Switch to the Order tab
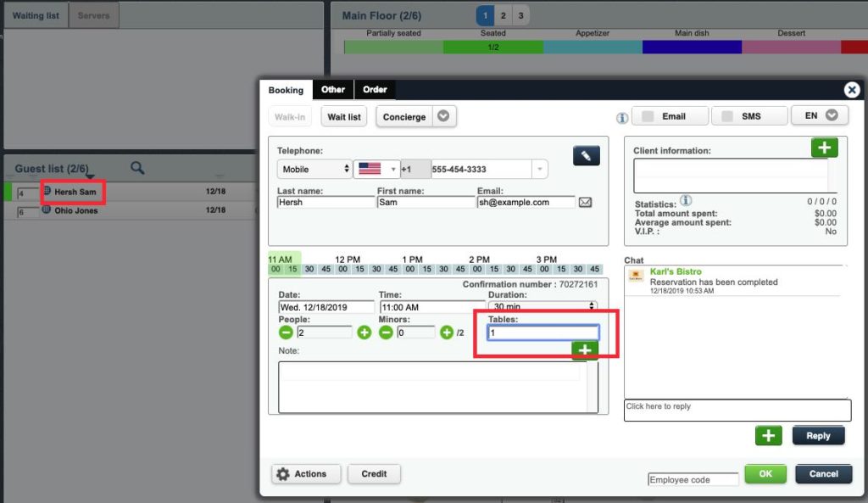868x503 pixels. click(x=375, y=90)
